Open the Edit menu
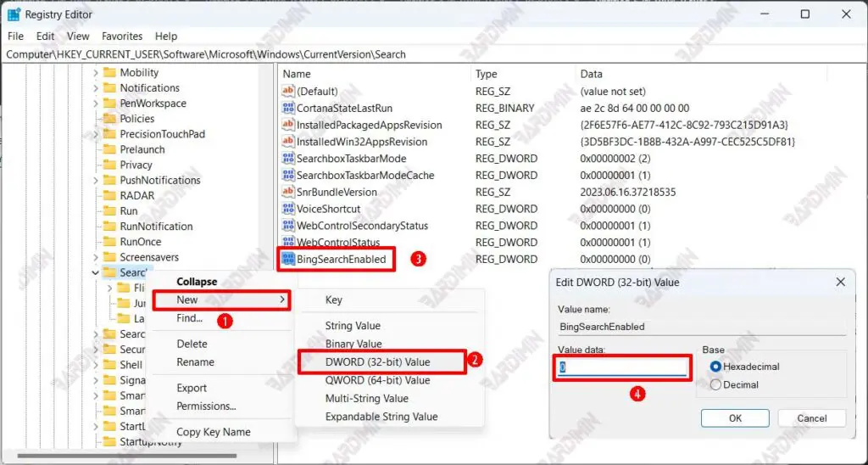This screenshot has height=465, width=868. [x=46, y=36]
